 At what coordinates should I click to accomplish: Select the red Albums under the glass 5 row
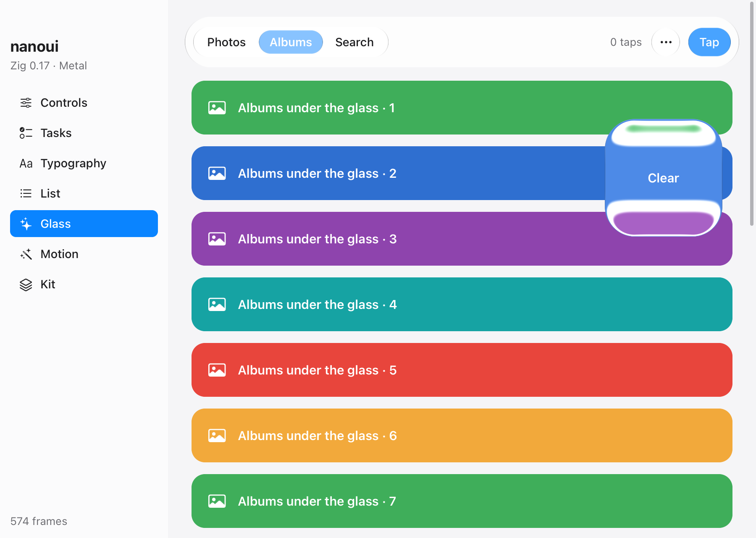click(462, 370)
